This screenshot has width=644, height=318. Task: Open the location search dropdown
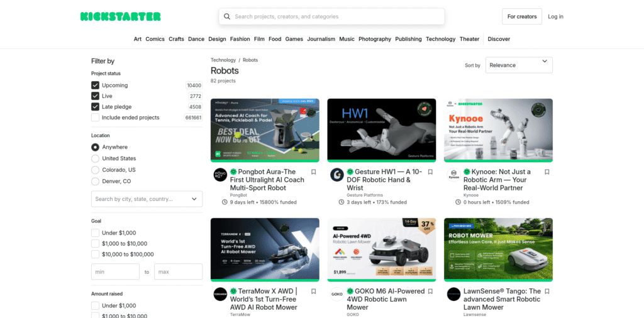tap(147, 199)
